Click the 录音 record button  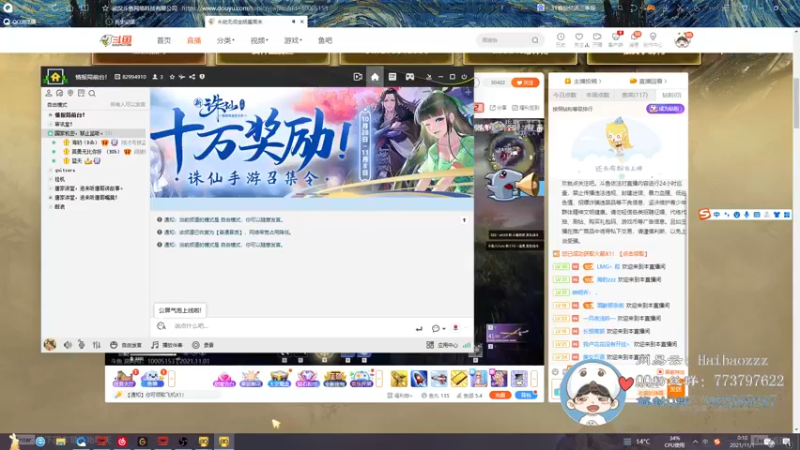coord(203,345)
